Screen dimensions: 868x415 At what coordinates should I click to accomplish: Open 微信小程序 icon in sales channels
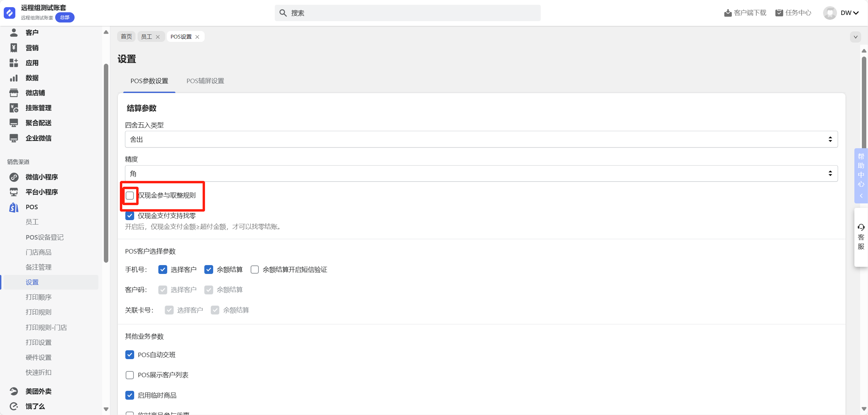tap(14, 177)
